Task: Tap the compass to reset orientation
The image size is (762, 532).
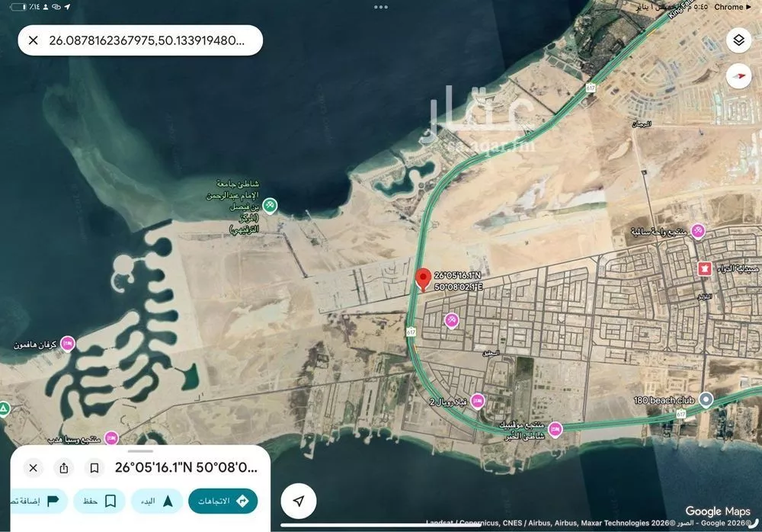Action: click(x=738, y=75)
